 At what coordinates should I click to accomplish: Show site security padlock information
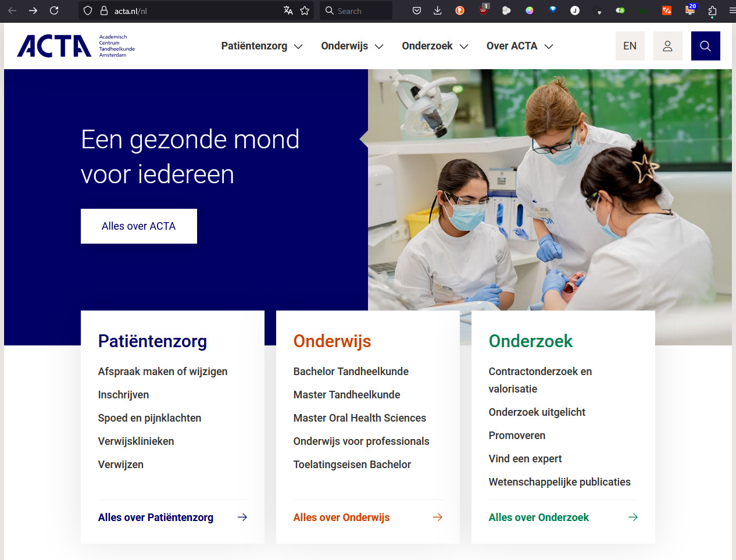click(x=104, y=10)
